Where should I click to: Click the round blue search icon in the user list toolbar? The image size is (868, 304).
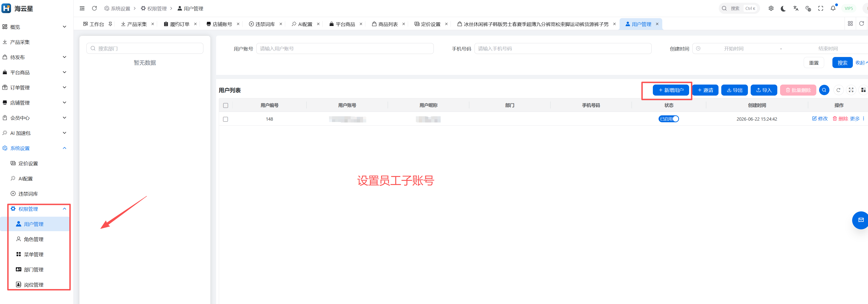[824, 90]
